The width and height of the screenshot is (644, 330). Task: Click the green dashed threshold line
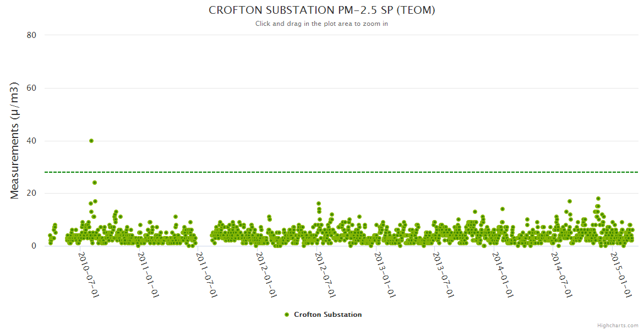click(x=341, y=172)
